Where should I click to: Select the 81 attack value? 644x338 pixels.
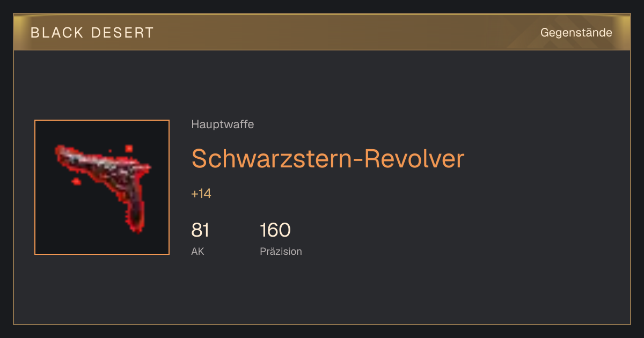[200, 230]
